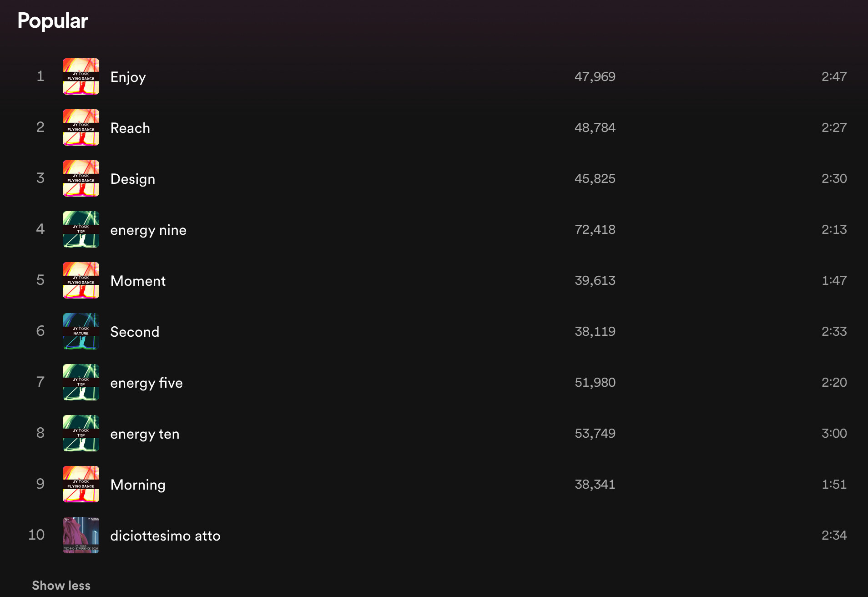This screenshot has width=868, height=597.
Task: Click the Design track title
Action: (x=132, y=179)
